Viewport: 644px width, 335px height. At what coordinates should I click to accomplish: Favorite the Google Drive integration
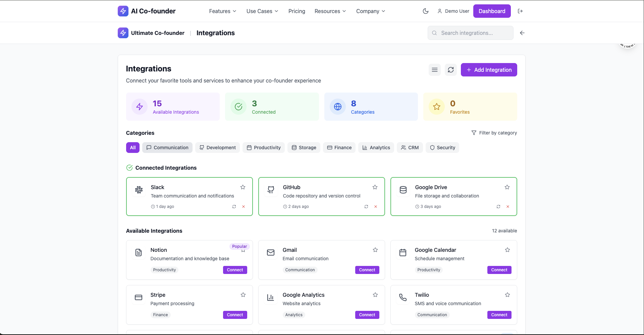(507, 187)
